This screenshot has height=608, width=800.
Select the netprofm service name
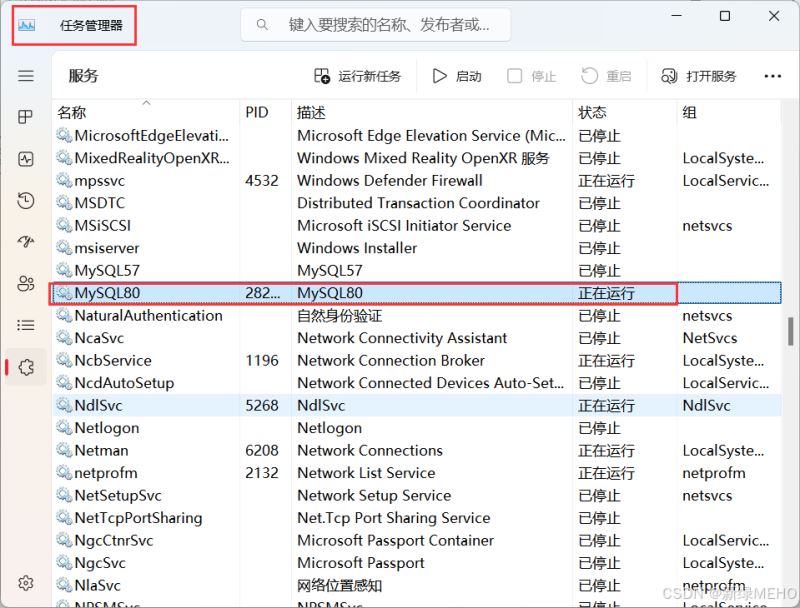[x=106, y=473]
